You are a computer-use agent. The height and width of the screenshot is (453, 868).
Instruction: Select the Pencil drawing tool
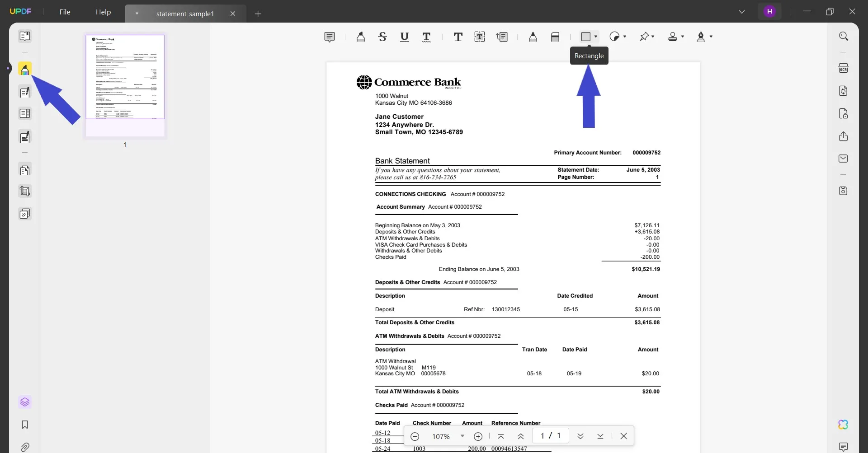pyautogui.click(x=533, y=37)
